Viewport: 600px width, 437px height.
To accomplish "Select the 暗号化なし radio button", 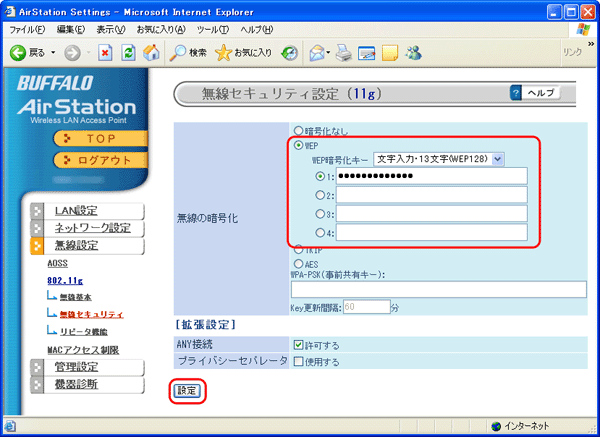I will (x=297, y=130).
